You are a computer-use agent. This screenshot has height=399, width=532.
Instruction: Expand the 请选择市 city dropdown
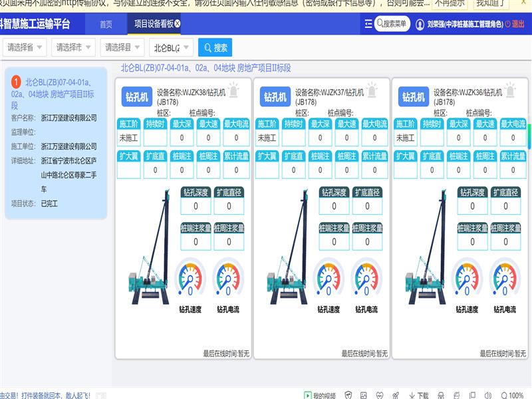[72, 48]
